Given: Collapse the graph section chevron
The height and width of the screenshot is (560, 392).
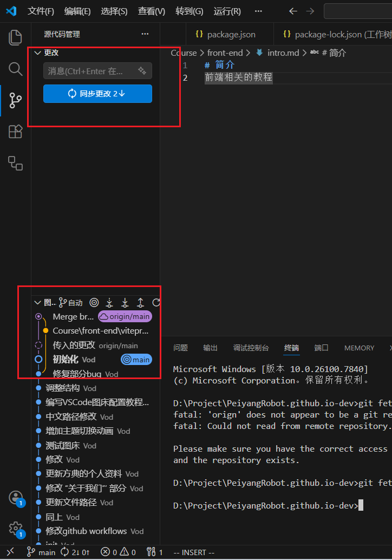Looking at the screenshot, I should 37,303.
